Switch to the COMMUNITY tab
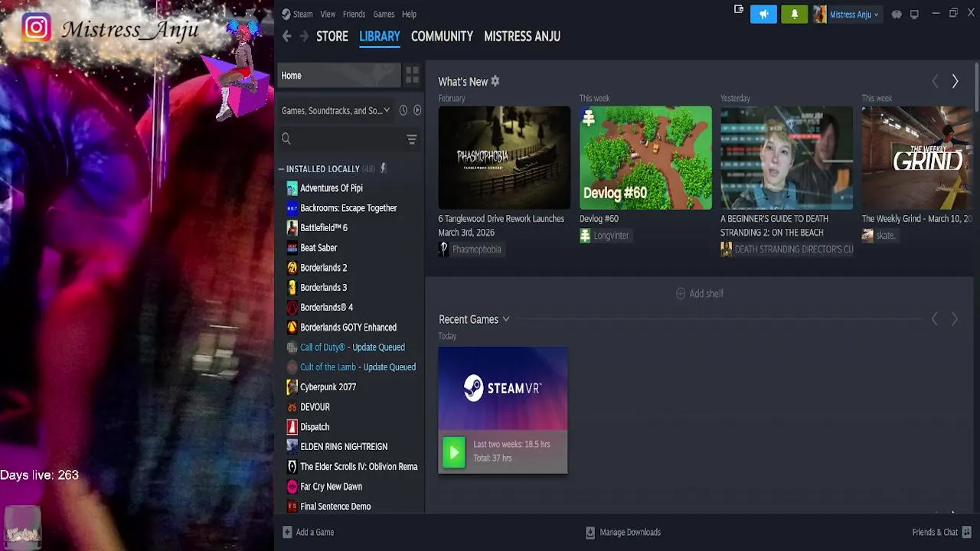The image size is (980, 551). (x=442, y=36)
